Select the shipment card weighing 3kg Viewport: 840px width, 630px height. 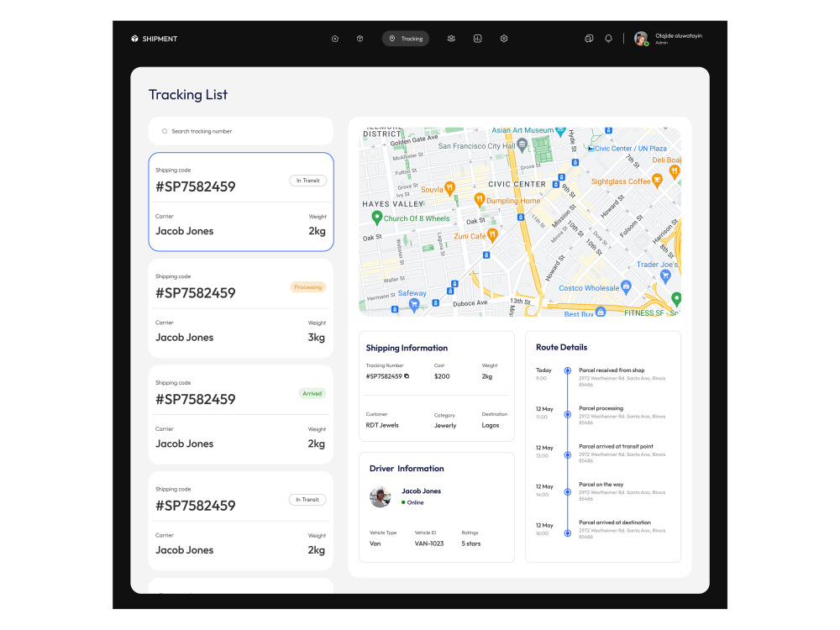point(240,308)
